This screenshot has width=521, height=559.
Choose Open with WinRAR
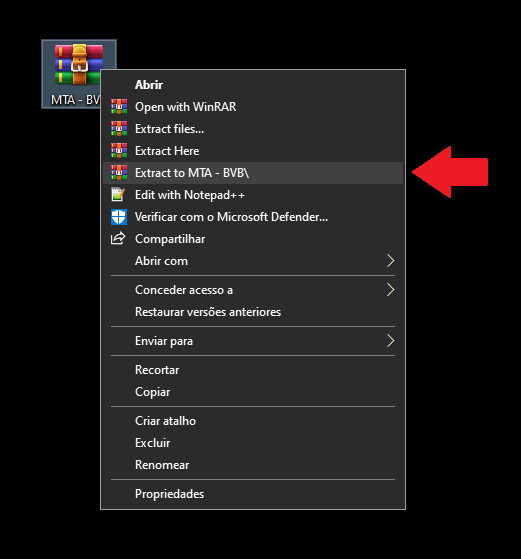(253, 107)
